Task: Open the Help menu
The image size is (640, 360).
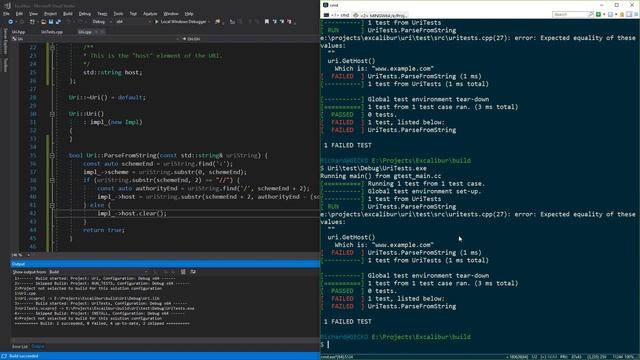Action: pos(189,13)
